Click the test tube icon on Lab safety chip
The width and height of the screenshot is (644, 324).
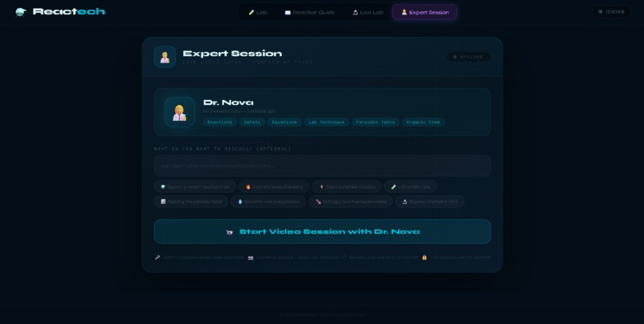click(393, 186)
